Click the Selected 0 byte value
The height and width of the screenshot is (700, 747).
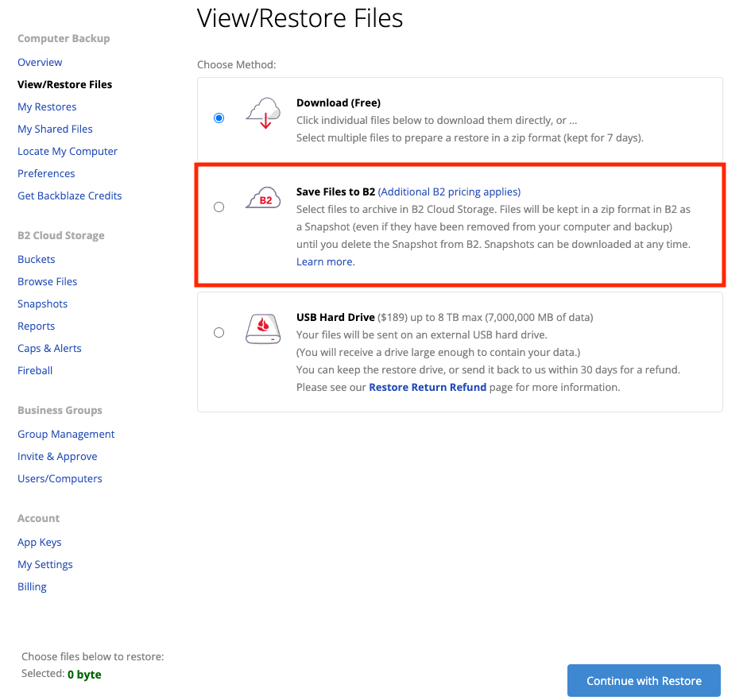click(84, 675)
